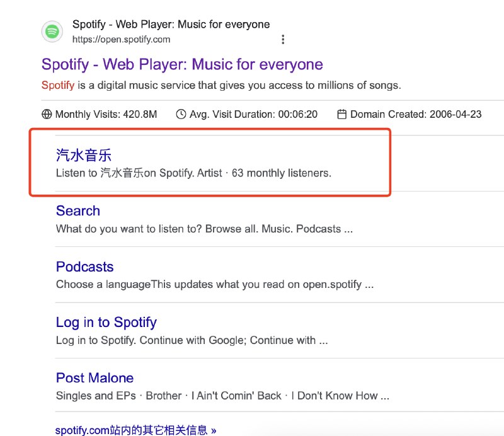Open the Post Malone artist link
Screen dimensions: 504x436
[94, 377]
